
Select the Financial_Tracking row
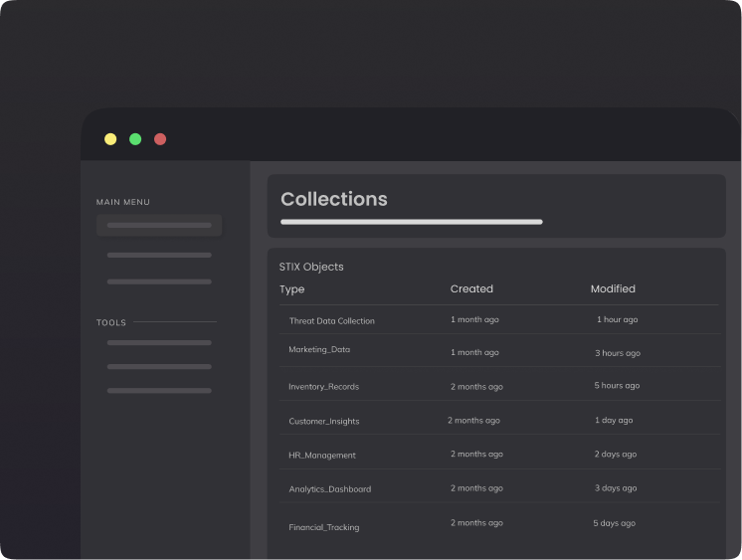[324, 527]
